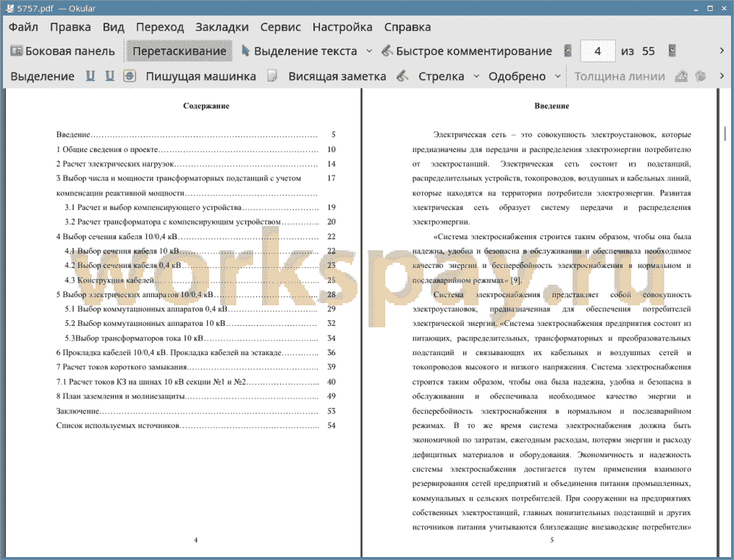The height and width of the screenshot is (560, 734).
Task: Go to the next page arrow icon
Action: click(x=672, y=51)
